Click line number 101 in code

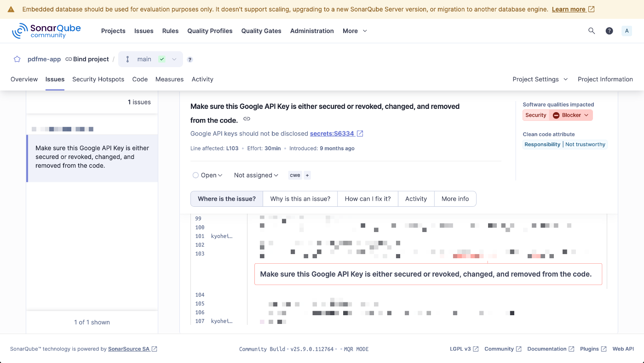pos(200,236)
